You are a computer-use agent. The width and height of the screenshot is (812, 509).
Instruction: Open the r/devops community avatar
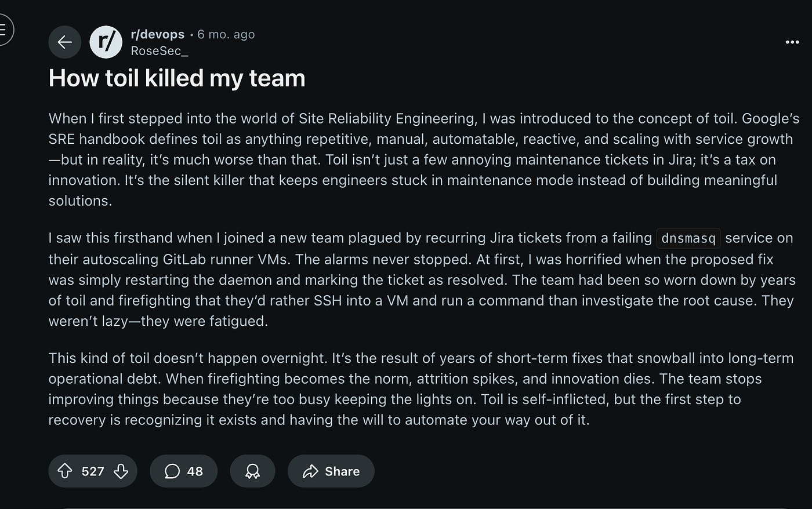tap(106, 42)
